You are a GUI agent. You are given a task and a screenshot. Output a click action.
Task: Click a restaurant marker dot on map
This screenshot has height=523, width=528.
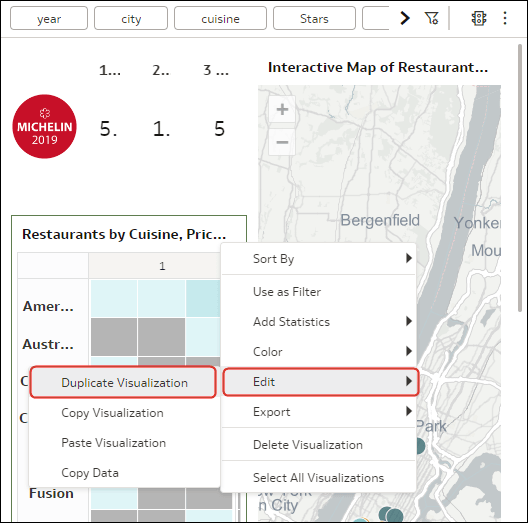[x=420, y=446]
